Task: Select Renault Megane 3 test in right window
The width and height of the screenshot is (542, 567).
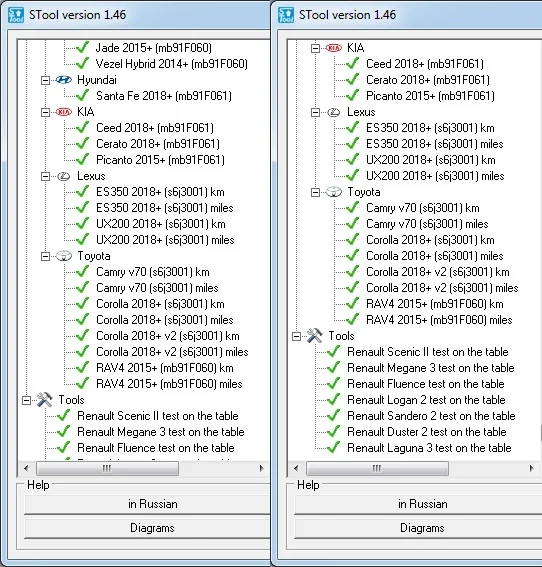Action: [430, 368]
